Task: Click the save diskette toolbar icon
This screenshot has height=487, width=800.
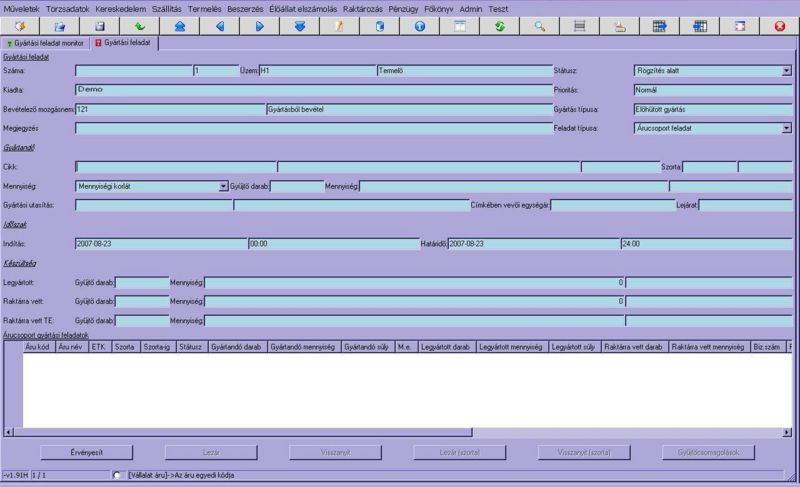Action: [x=99, y=26]
